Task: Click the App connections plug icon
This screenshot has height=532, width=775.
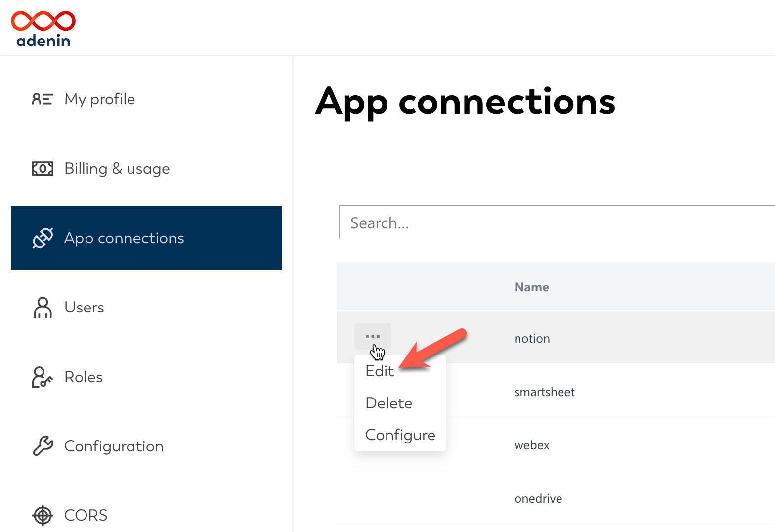Action: [43, 238]
